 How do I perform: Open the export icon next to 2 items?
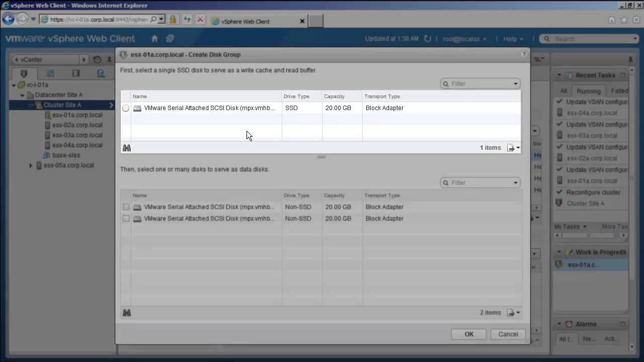513,313
